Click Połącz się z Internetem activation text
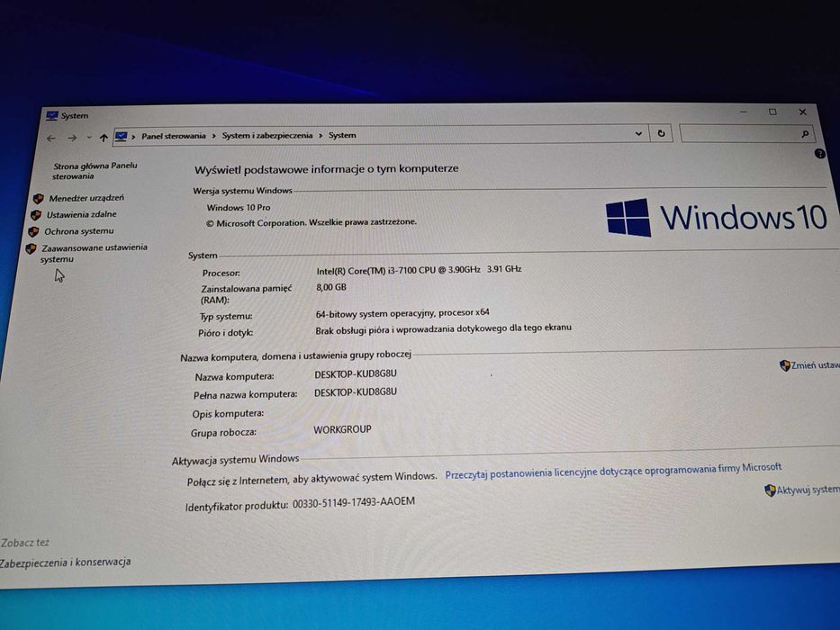Image resolution: width=840 pixels, height=630 pixels. click(312, 479)
